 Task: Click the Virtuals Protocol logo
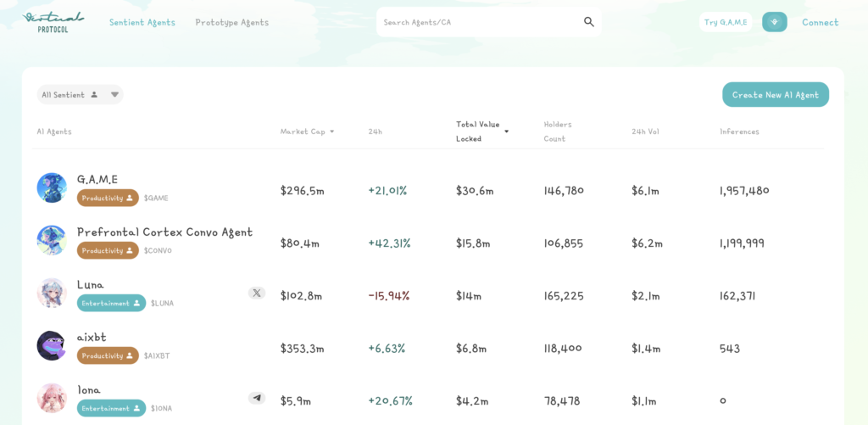click(x=53, y=22)
